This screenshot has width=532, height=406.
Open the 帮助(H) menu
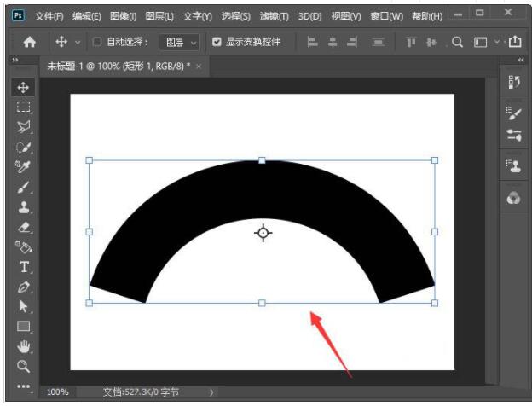click(427, 16)
